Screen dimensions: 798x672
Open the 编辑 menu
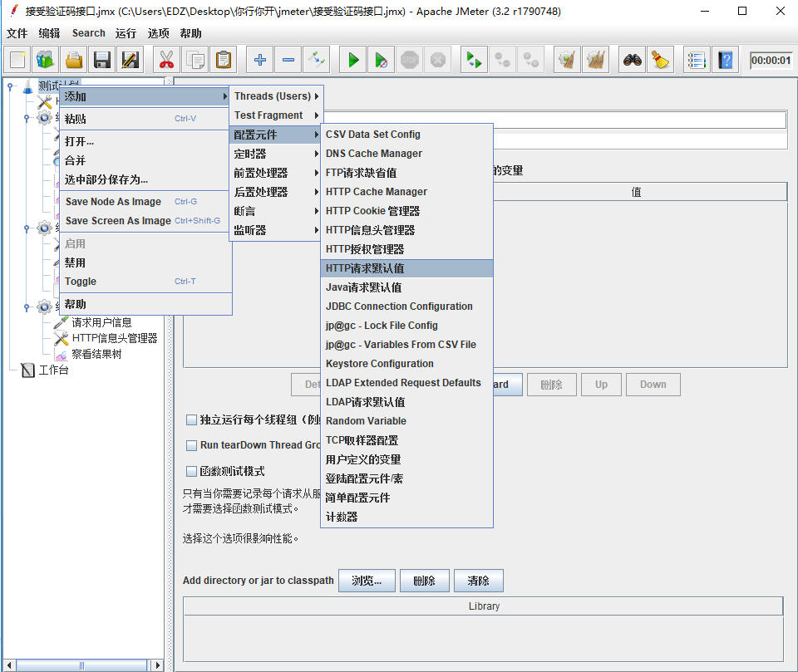(x=49, y=33)
